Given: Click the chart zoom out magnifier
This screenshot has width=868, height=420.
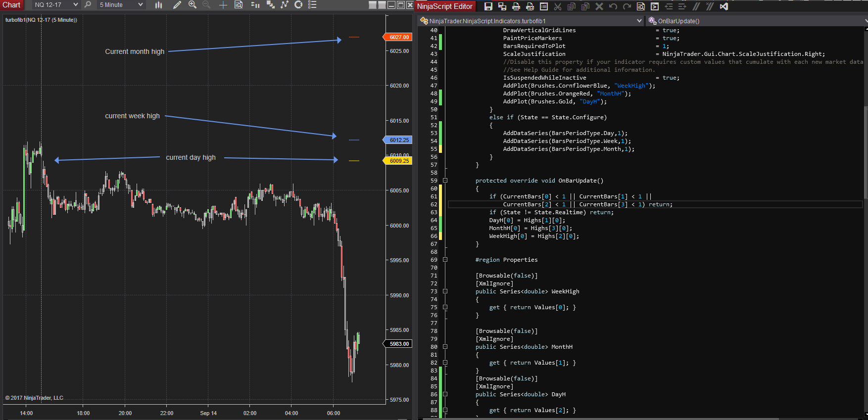Looking at the screenshot, I should point(206,5).
